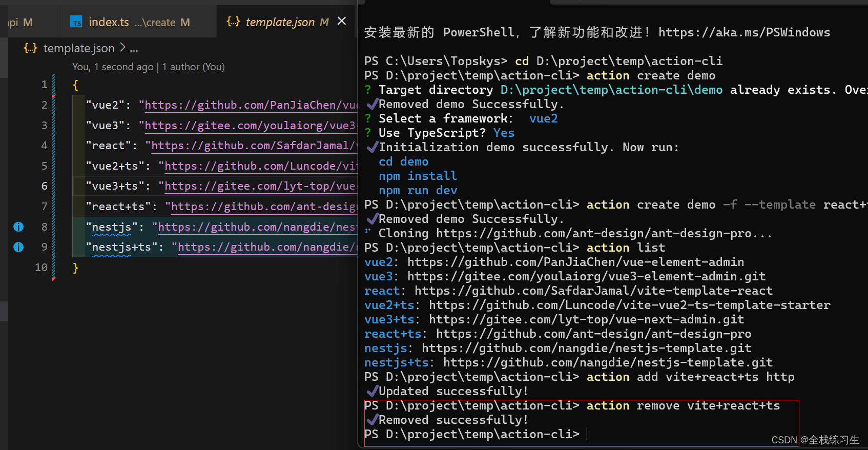868x450 pixels.
Task: Click the info icon beside line 8
Action: coord(18,227)
